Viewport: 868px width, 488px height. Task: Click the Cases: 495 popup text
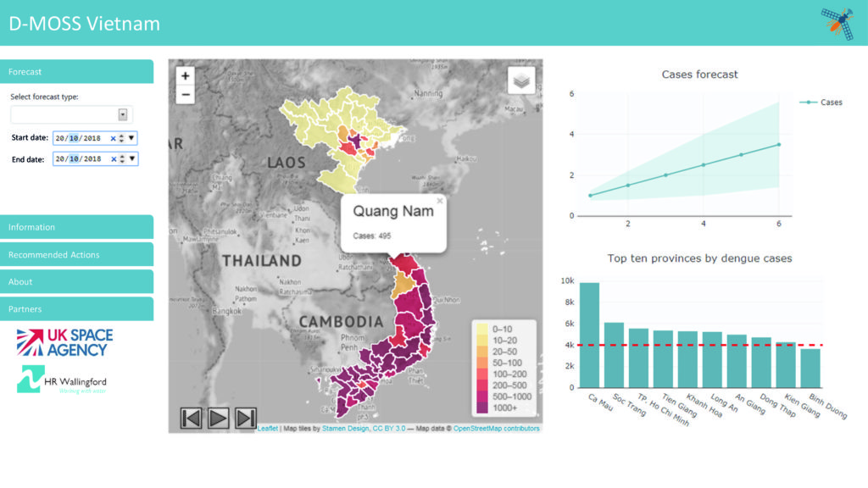(372, 236)
